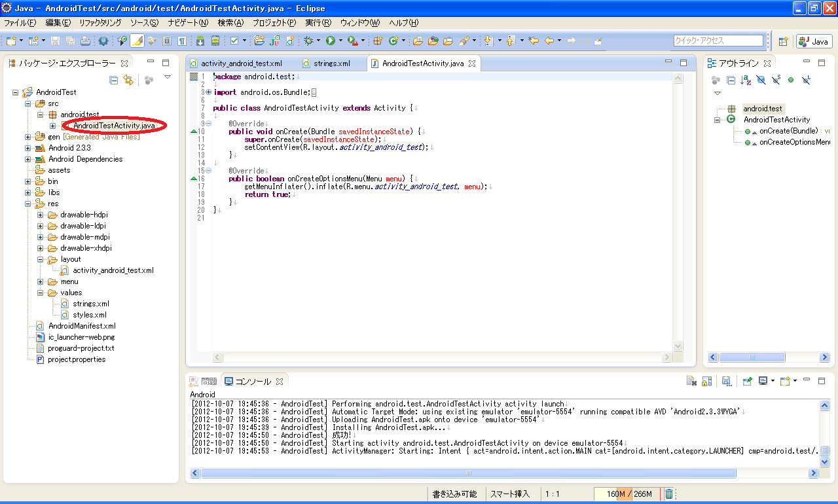
Task: Click the クイック・アクセス search field
Action: tap(718, 41)
